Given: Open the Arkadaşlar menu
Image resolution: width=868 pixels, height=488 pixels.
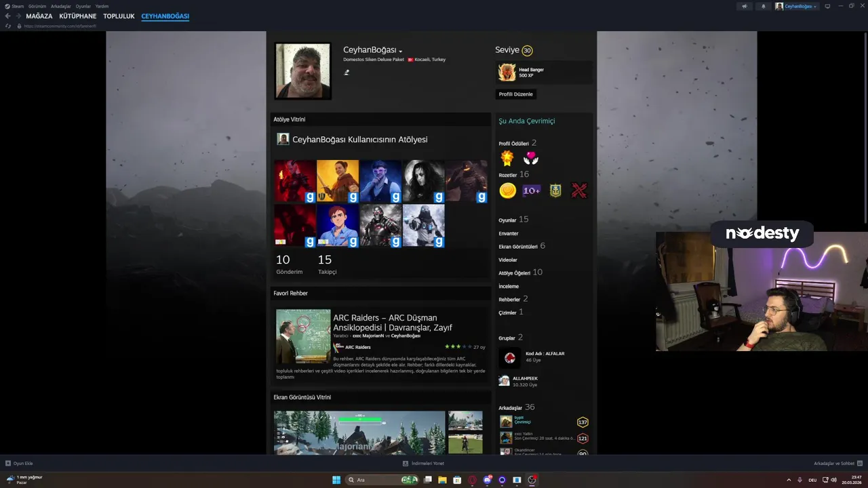Looking at the screenshot, I should (x=61, y=6).
